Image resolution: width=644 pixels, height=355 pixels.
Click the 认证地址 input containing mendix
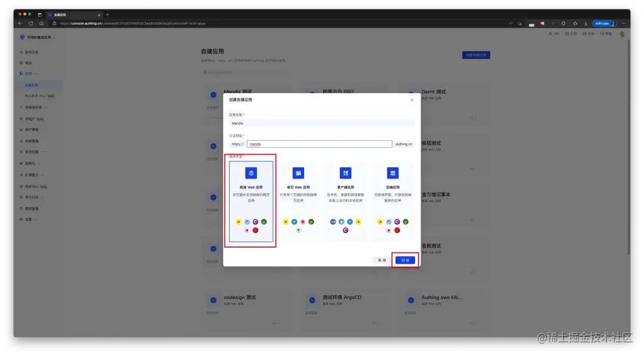point(320,144)
